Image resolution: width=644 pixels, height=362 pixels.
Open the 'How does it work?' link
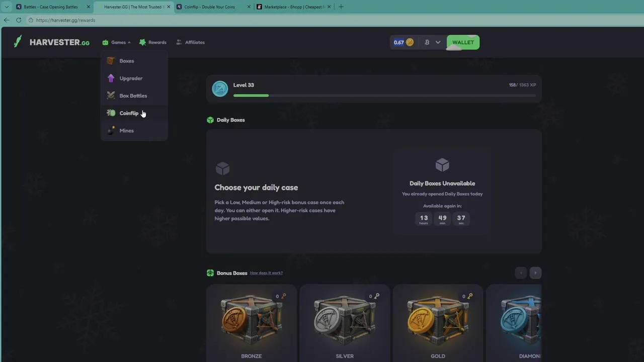click(266, 273)
